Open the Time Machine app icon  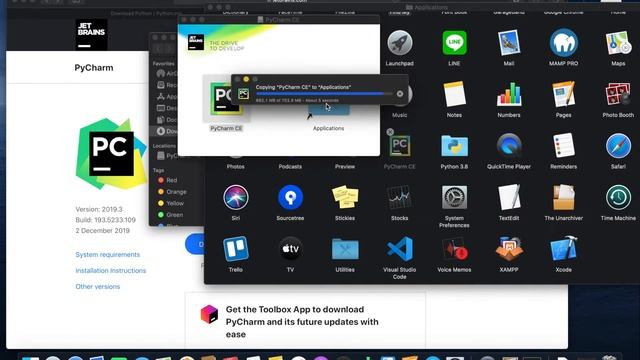[x=618, y=198]
